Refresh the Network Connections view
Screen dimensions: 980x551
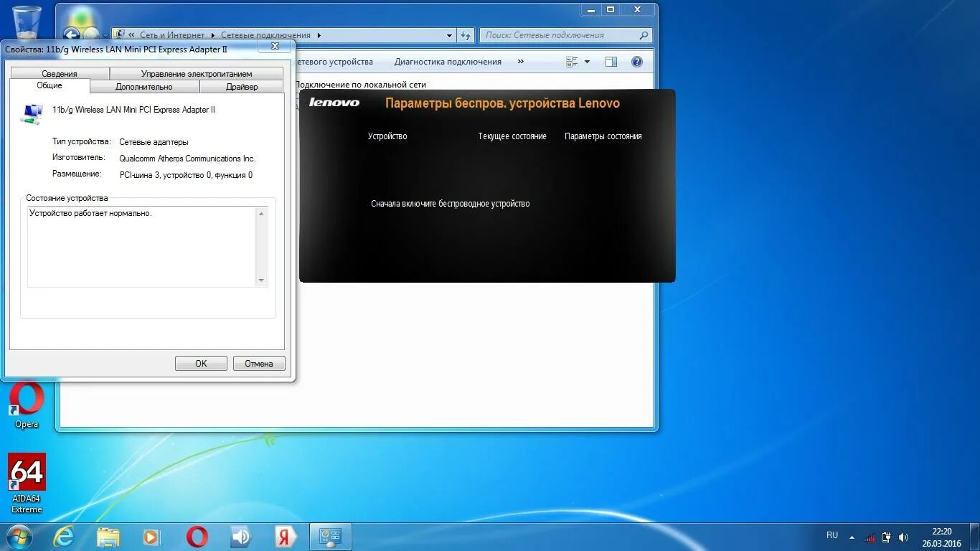[466, 35]
